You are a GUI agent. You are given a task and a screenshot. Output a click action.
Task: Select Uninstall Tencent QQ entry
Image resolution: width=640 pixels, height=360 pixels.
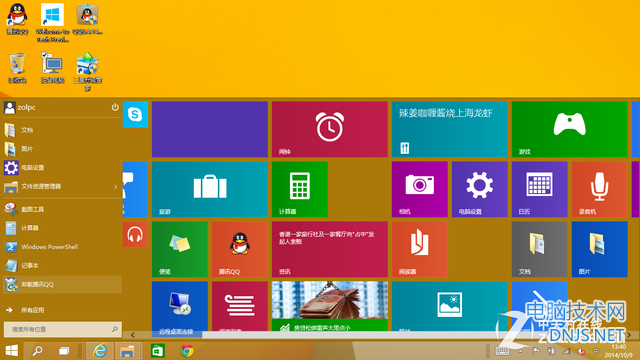tap(62, 284)
